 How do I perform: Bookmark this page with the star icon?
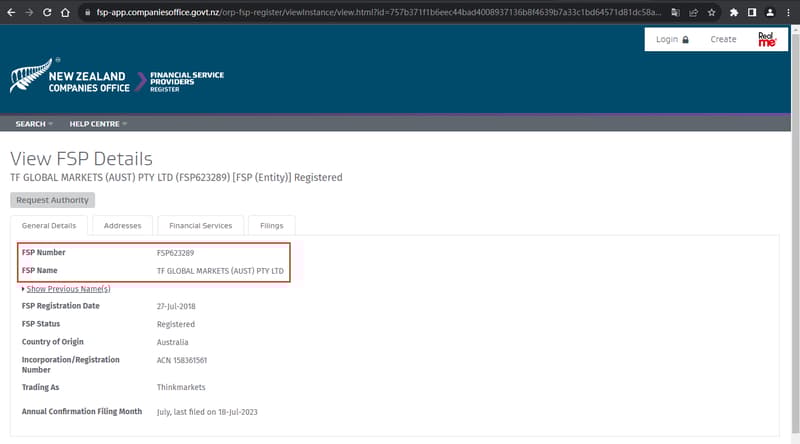tap(711, 13)
